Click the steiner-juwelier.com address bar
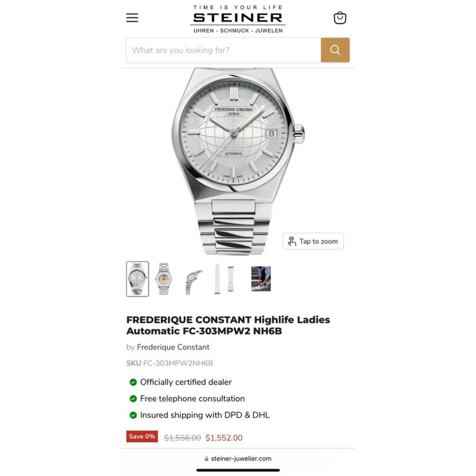This screenshot has height=476, width=476. (238, 458)
